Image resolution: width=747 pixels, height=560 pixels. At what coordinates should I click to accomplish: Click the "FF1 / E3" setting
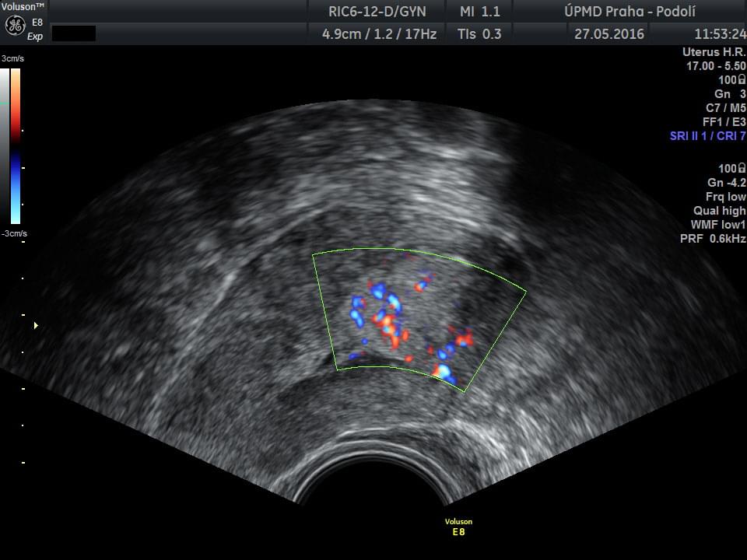point(724,122)
